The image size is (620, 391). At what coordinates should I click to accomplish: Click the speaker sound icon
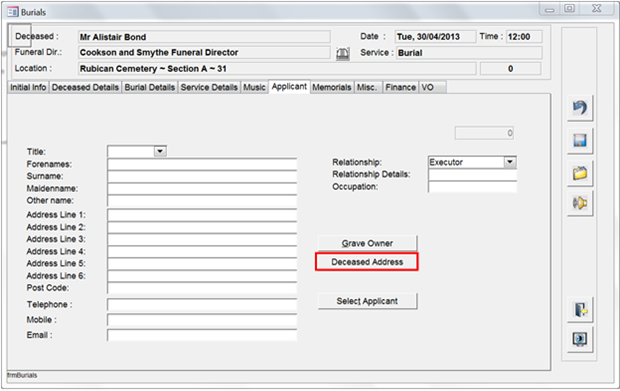(x=580, y=203)
